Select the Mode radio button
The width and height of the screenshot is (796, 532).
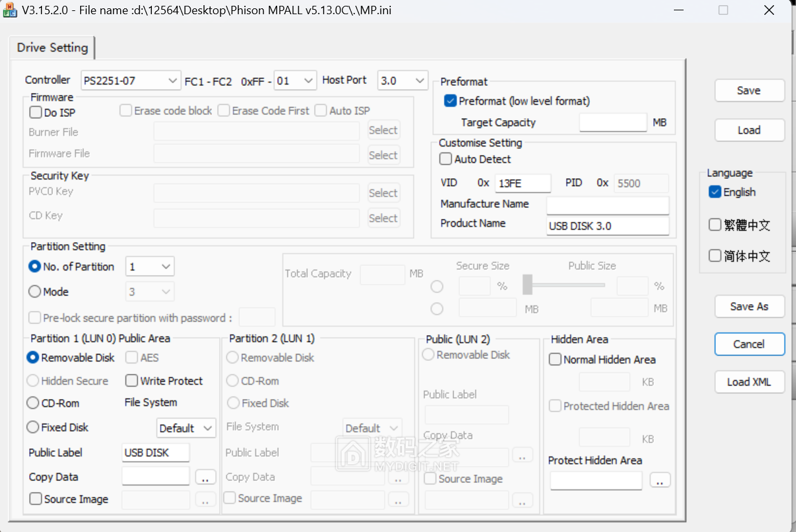tap(35, 292)
